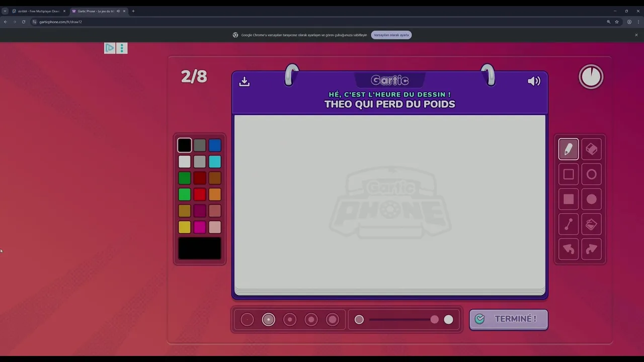Pick the orange color swatch

215,195
